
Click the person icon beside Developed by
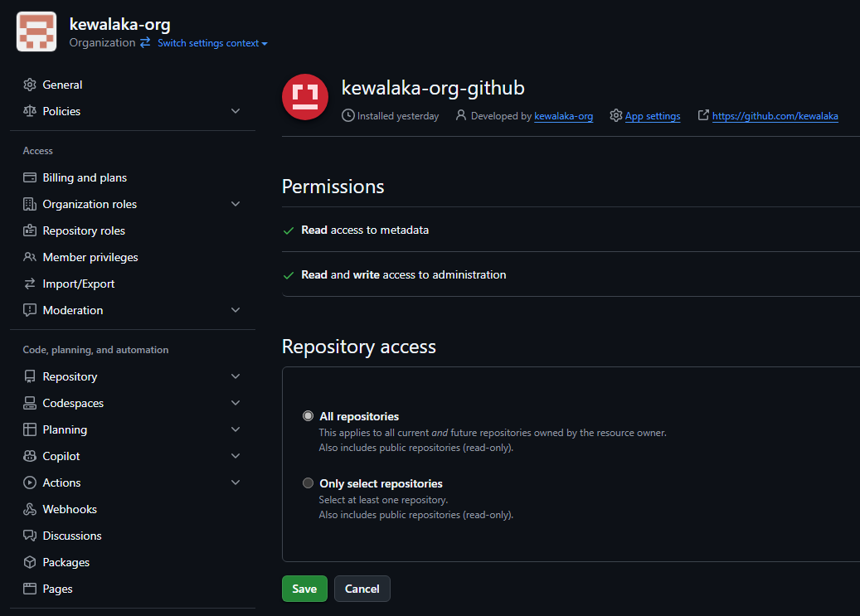tap(461, 115)
